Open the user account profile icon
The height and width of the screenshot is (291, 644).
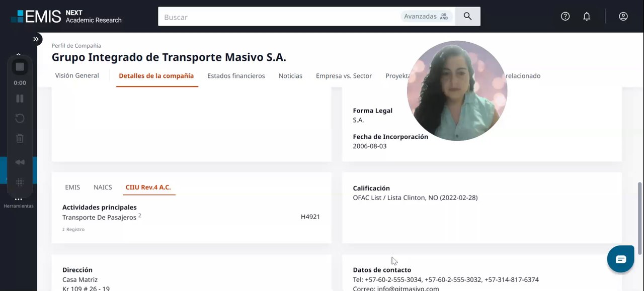pos(623,17)
